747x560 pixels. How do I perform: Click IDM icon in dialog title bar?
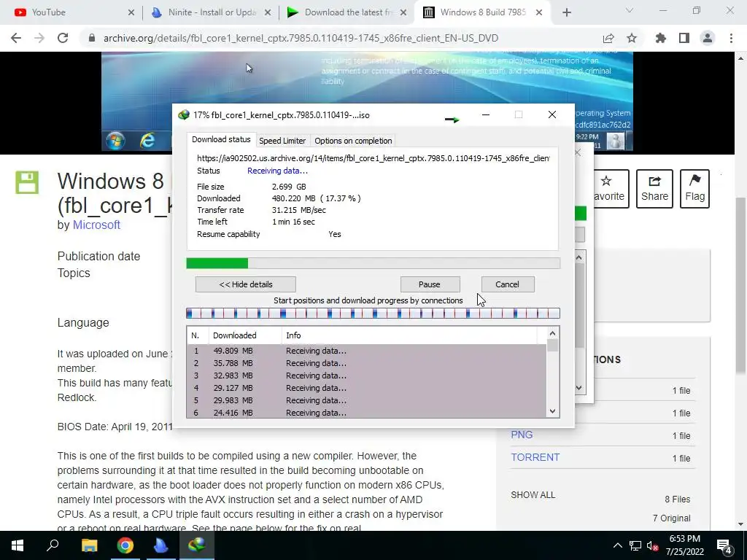tap(183, 114)
